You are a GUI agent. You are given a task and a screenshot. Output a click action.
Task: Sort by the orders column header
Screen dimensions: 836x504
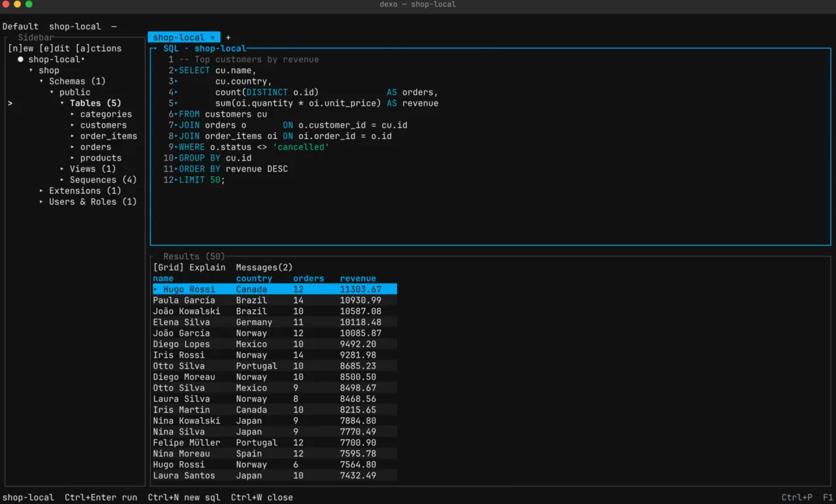click(308, 279)
